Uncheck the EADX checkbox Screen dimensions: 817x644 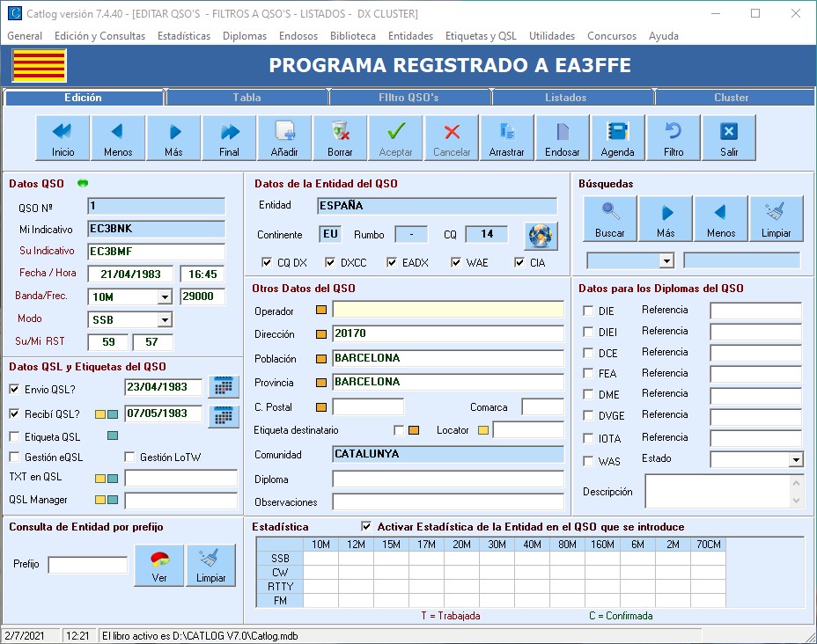coord(392,262)
